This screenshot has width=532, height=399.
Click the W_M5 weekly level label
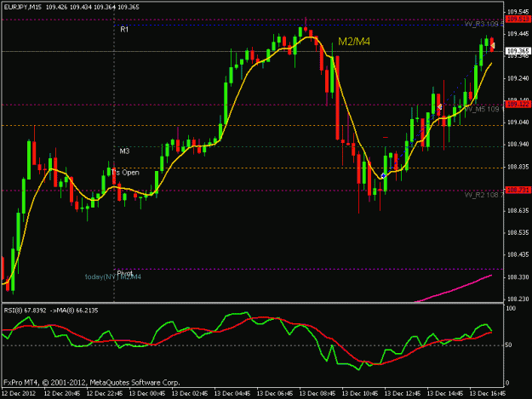pyautogui.click(x=483, y=109)
